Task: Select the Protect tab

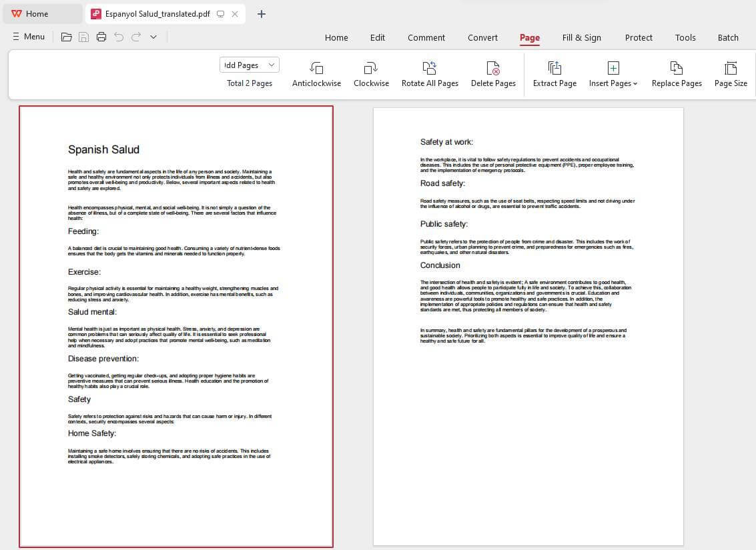Action: 639,38
